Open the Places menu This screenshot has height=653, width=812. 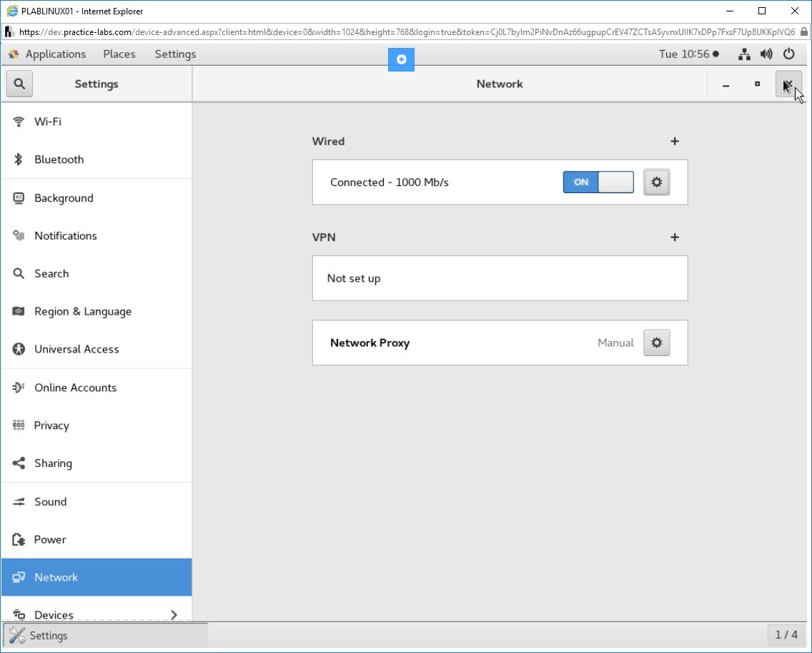tap(119, 54)
